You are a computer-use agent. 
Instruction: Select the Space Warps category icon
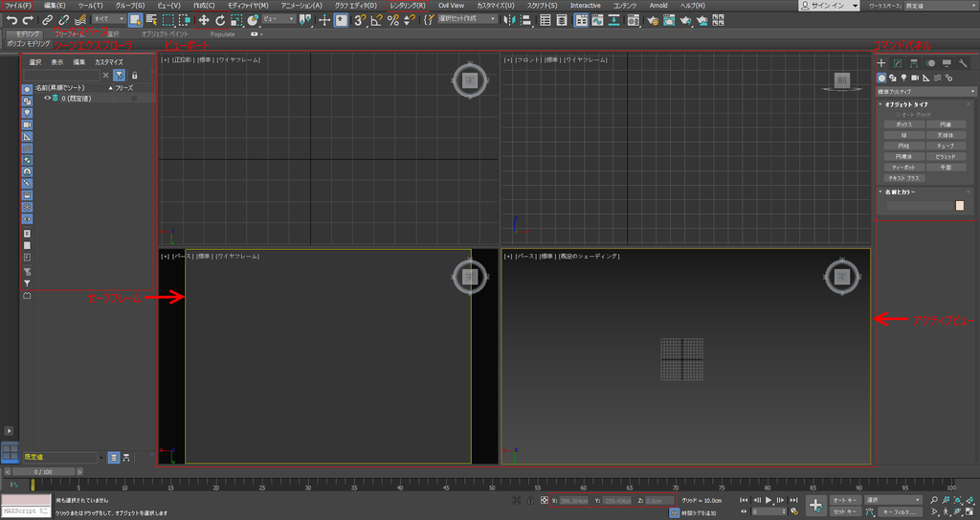[938, 79]
